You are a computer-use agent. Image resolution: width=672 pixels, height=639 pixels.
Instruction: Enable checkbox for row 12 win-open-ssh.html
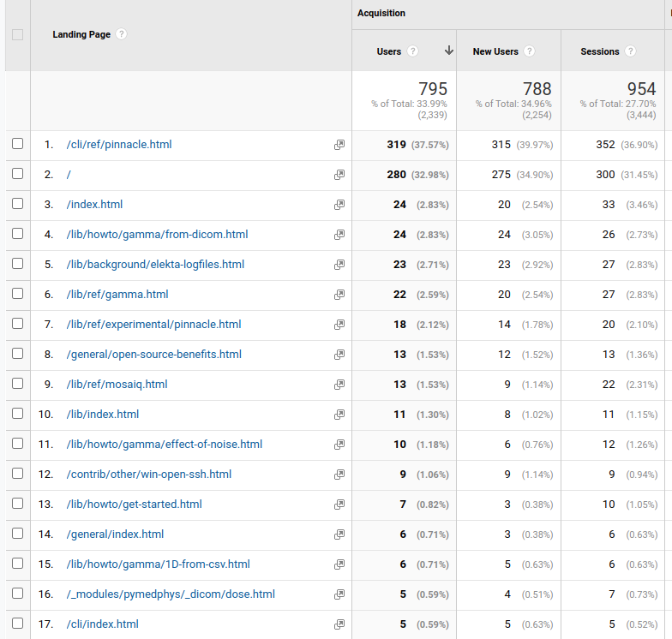(x=17, y=473)
